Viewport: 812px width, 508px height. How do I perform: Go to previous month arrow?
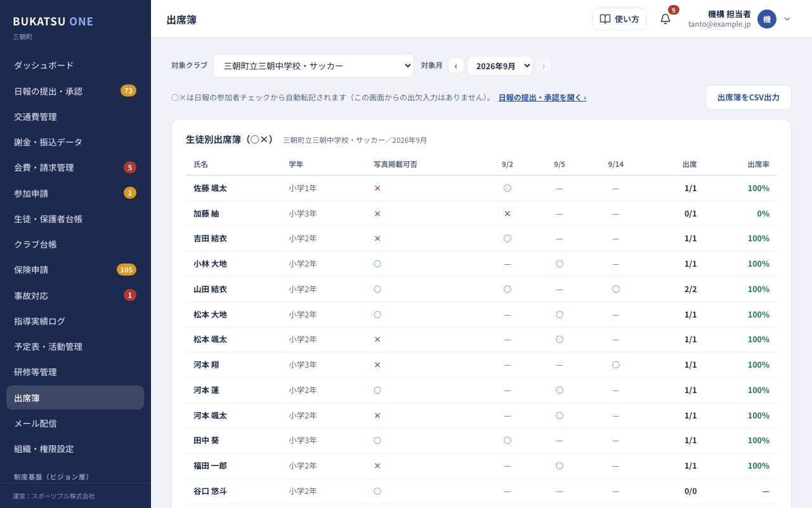point(455,65)
